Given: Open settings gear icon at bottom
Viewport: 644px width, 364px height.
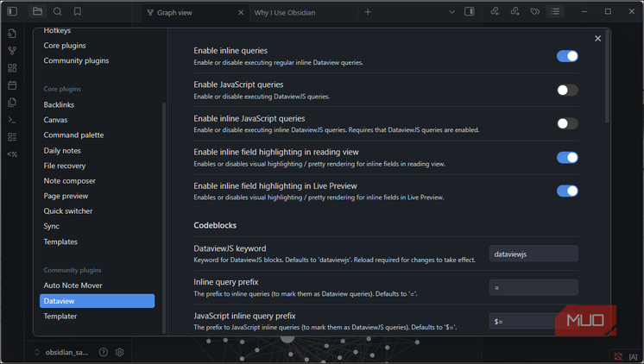Looking at the screenshot, I should pos(119,352).
